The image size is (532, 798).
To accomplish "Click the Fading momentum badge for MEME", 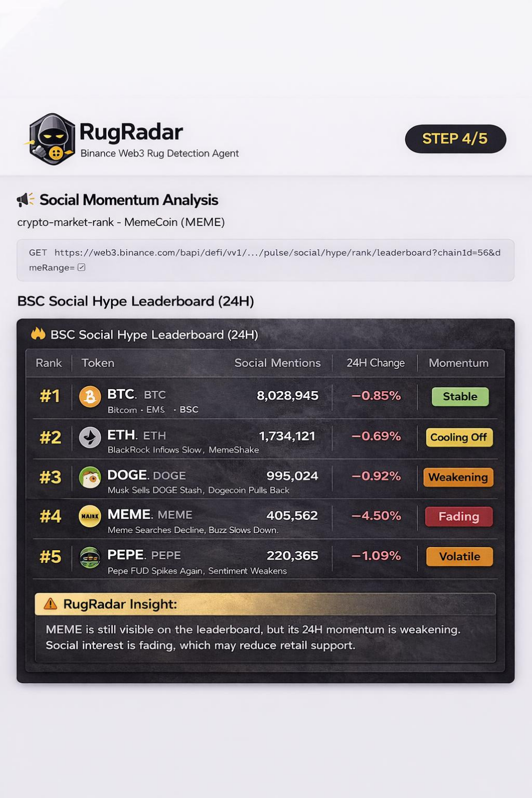I will (x=458, y=516).
